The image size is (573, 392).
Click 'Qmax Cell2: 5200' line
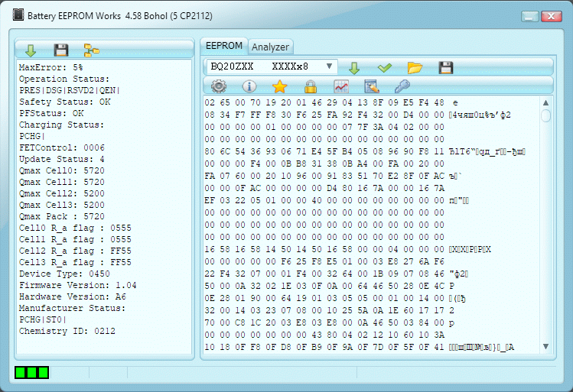62,193
